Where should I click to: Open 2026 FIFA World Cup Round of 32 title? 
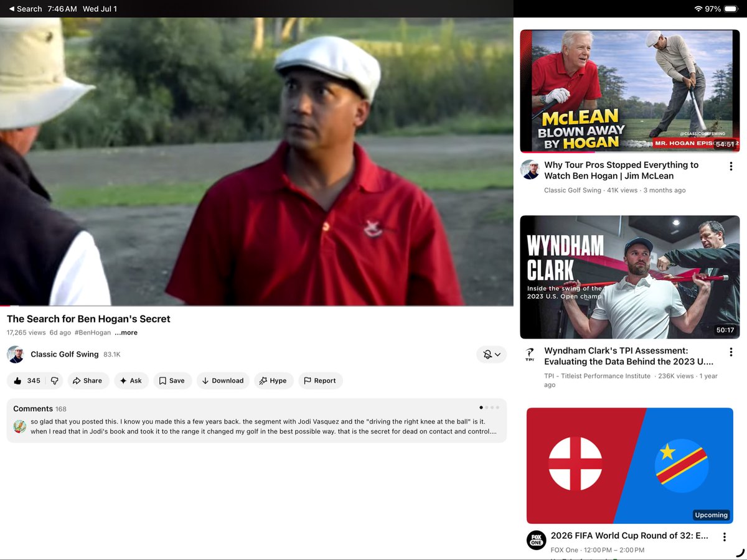[x=629, y=536]
